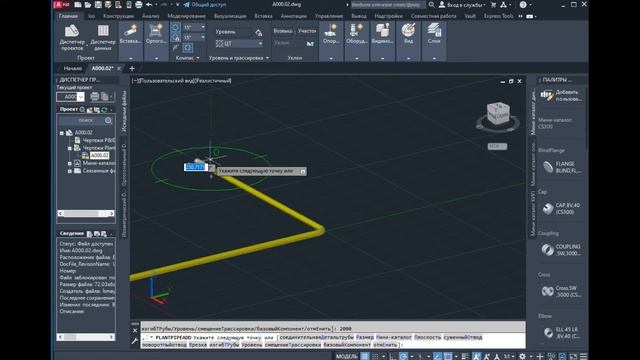This screenshot has width=640, height=360.
Task: Click the ELL 45 LR elbow palette component
Action: click(562, 333)
